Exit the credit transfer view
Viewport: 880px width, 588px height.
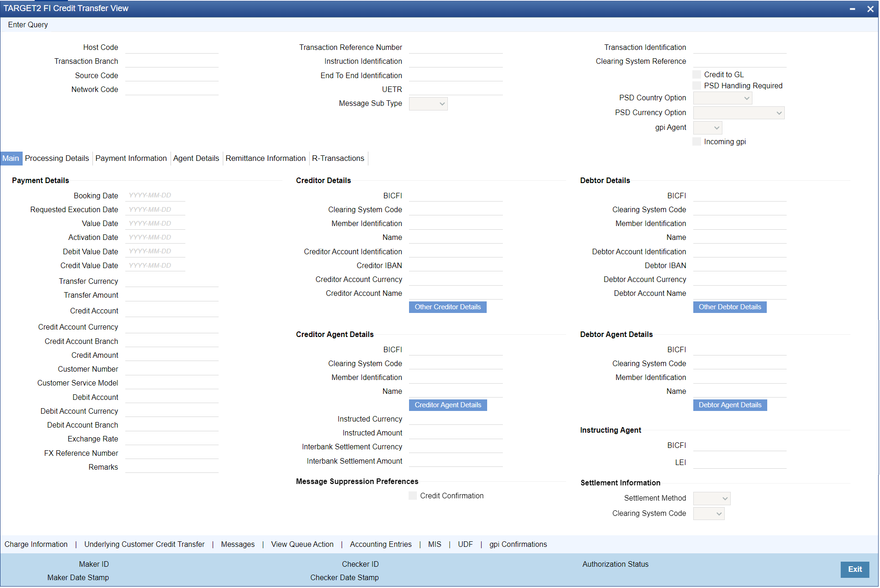click(x=855, y=570)
